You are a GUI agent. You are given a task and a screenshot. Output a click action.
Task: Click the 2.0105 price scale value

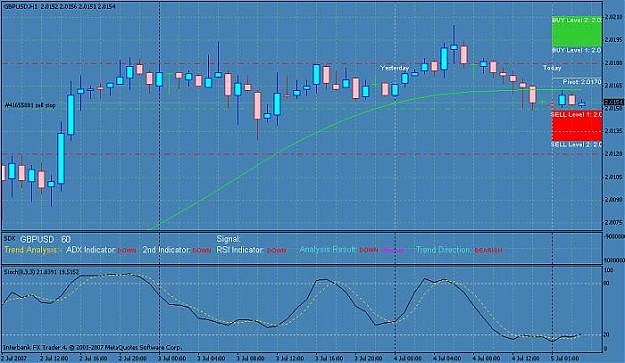tap(614, 177)
